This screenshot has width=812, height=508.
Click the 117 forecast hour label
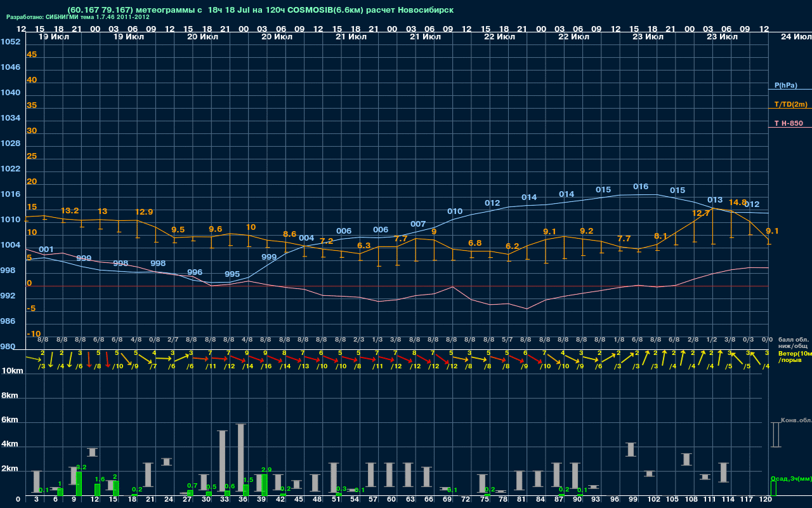[747, 500]
